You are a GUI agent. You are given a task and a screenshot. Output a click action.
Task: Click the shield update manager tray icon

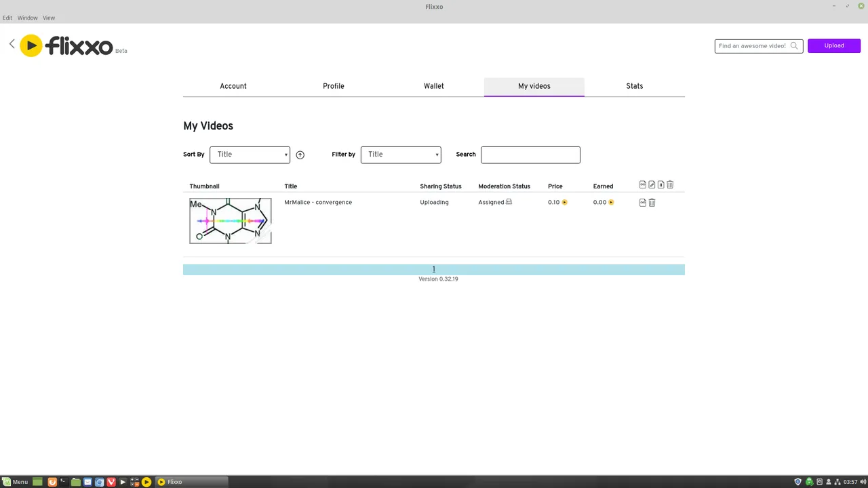coord(797,482)
